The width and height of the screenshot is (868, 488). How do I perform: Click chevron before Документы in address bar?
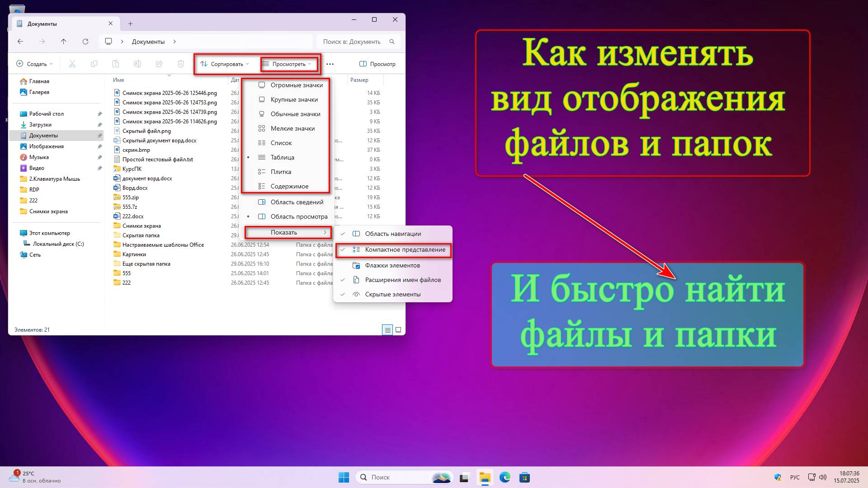click(x=122, y=42)
